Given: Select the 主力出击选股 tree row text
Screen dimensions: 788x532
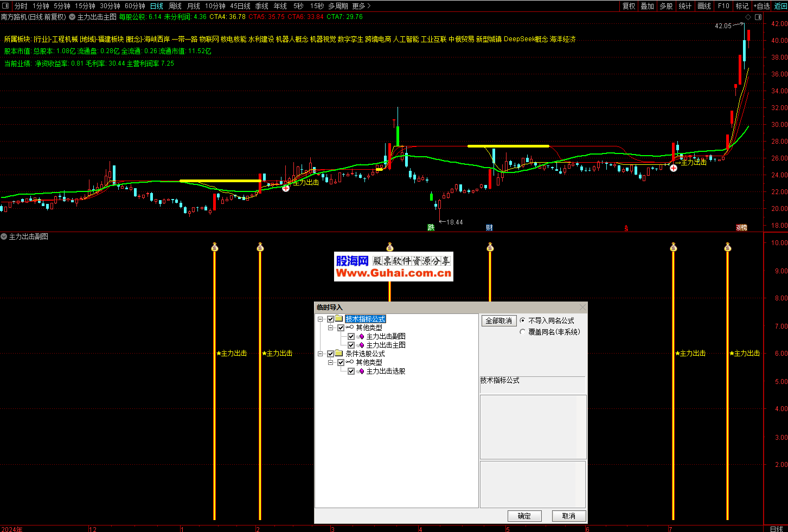Looking at the screenshot, I should [386, 371].
